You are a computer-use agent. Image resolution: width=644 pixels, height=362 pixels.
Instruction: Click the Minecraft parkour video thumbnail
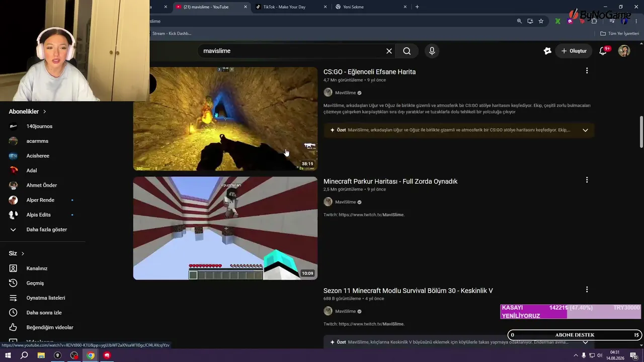coord(225,228)
